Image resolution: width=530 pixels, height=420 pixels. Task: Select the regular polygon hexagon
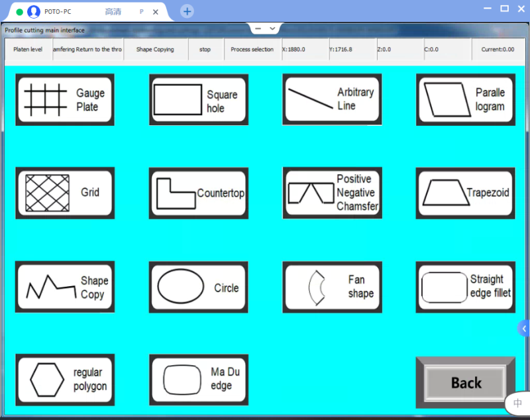[65, 380]
